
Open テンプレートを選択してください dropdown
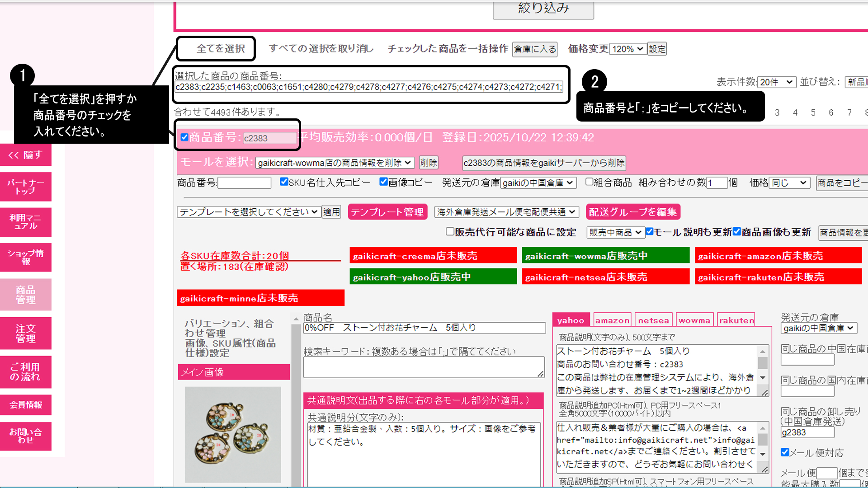click(x=248, y=212)
